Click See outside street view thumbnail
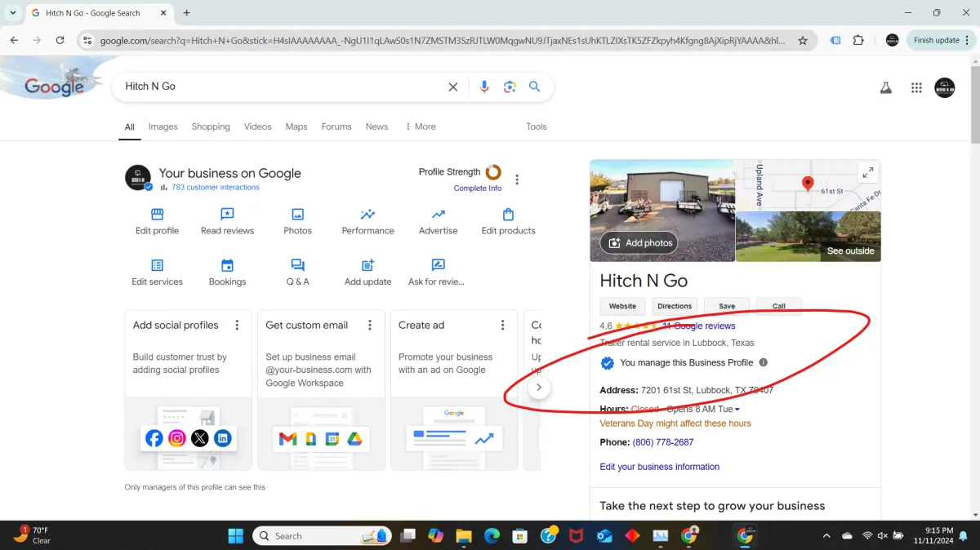The width and height of the screenshot is (980, 550). (x=808, y=237)
